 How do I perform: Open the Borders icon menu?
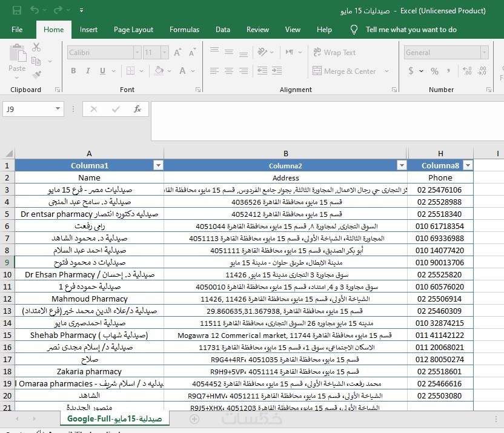[x=130, y=71]
